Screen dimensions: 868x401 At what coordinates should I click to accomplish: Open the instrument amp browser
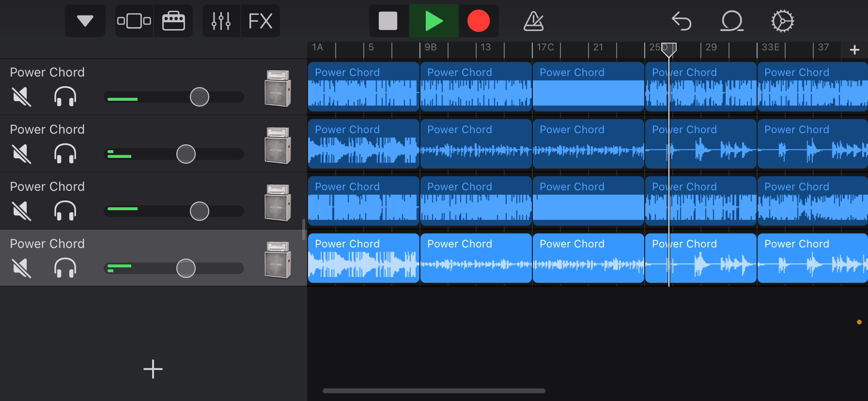(x=173, y=21)
